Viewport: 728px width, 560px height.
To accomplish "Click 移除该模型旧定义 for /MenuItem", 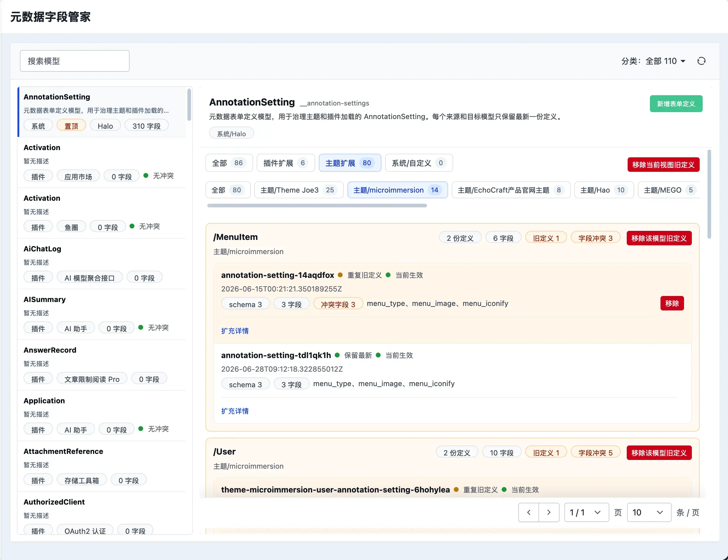I will coord(659,238).
